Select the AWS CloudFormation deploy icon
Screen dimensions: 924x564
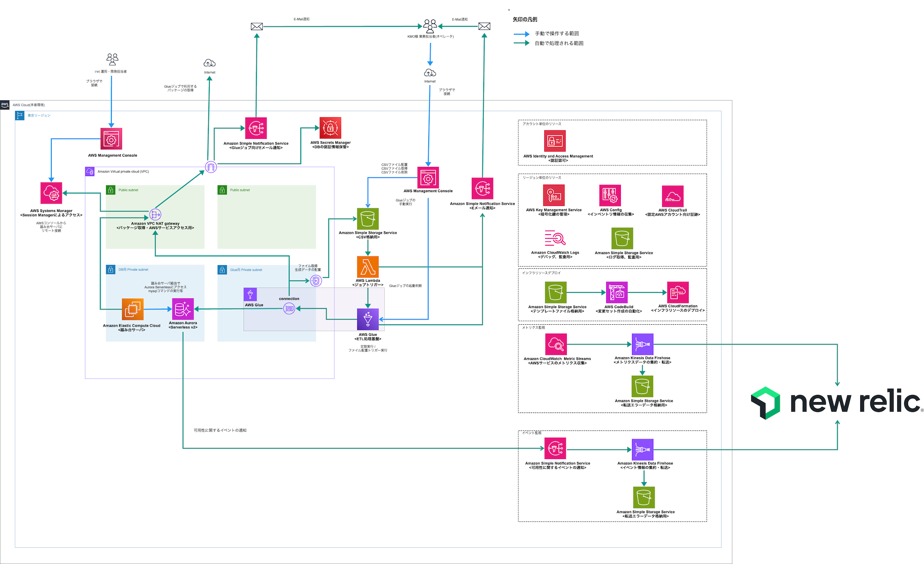pos(678,292)
